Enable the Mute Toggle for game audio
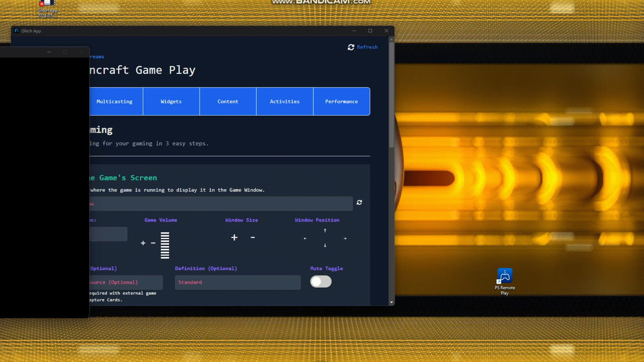The width and height of the screenshot is (644, 362). pyautogui.click(x=321, y=281)
